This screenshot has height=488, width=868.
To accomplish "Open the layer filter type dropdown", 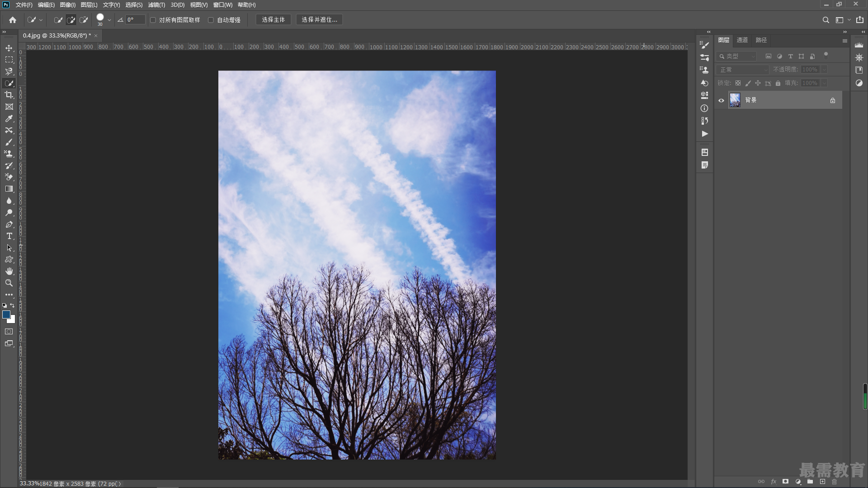I will click(x=736, y=56).
